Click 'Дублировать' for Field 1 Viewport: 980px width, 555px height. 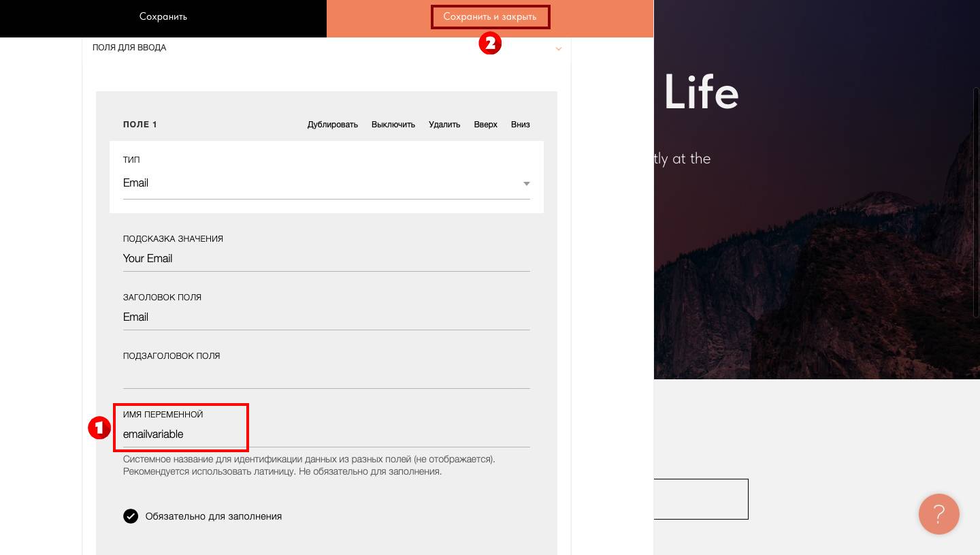pyautogui.click(x=332, y=125)
